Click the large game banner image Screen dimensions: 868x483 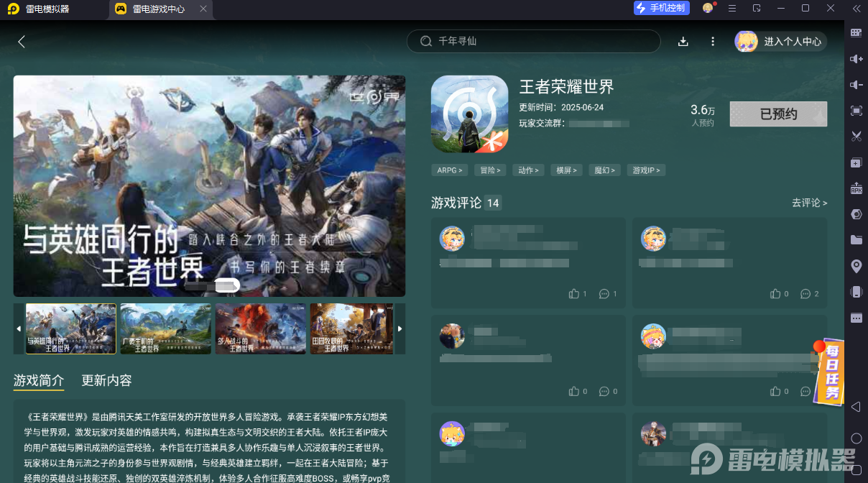pos(209,186)
